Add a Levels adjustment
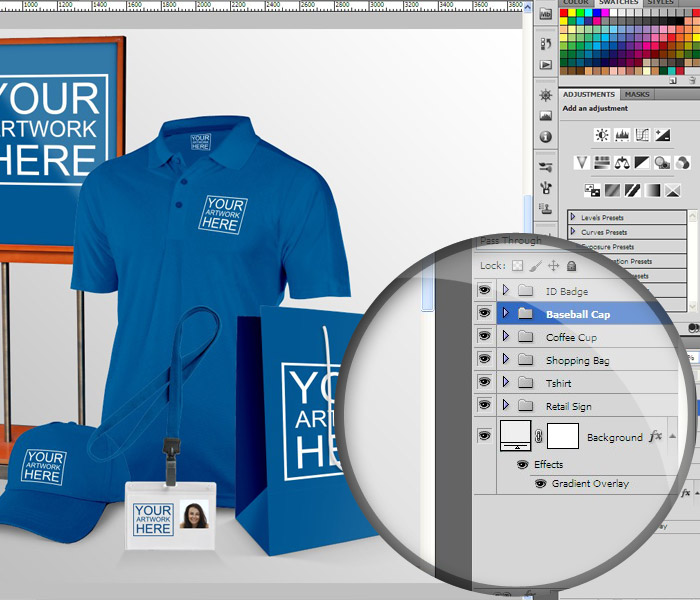This screenshot has height=600, width=700. pyautogui.click(x=622, y=135)
